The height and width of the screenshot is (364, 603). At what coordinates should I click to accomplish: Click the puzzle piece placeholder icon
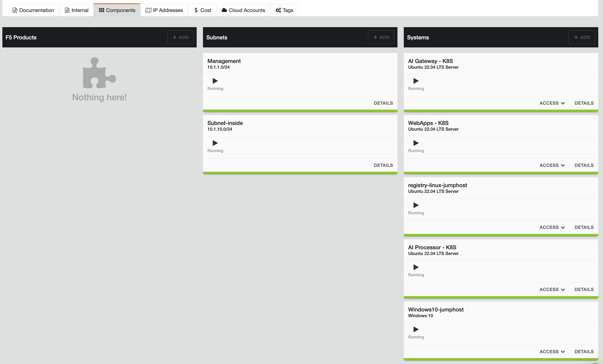99,73
